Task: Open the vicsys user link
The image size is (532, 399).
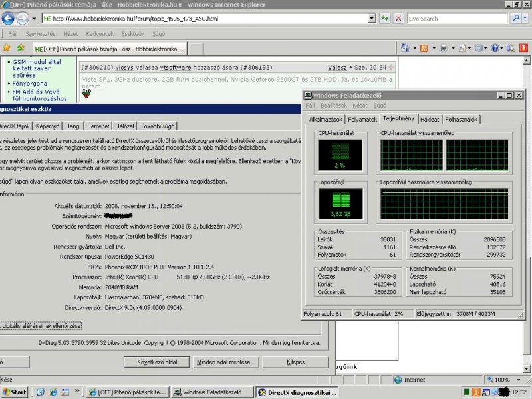Action: pos(124,68)
